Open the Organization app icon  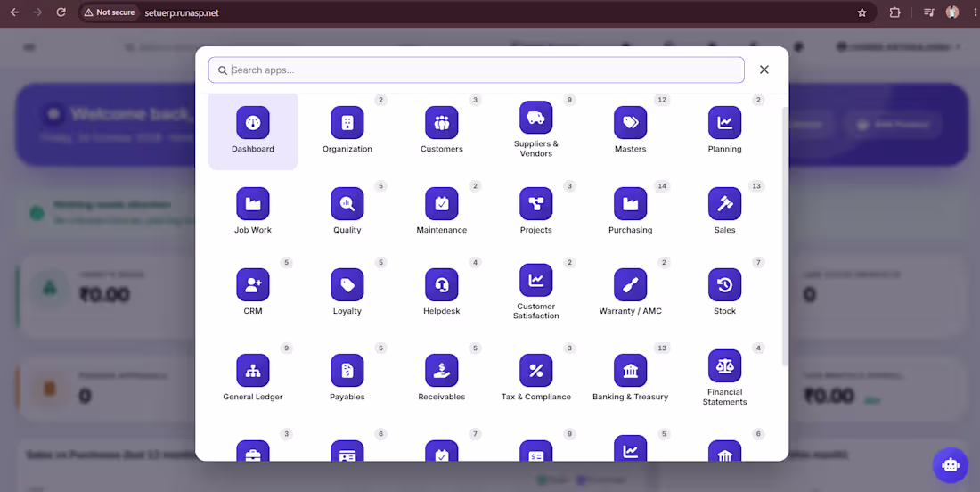[347, 122]
